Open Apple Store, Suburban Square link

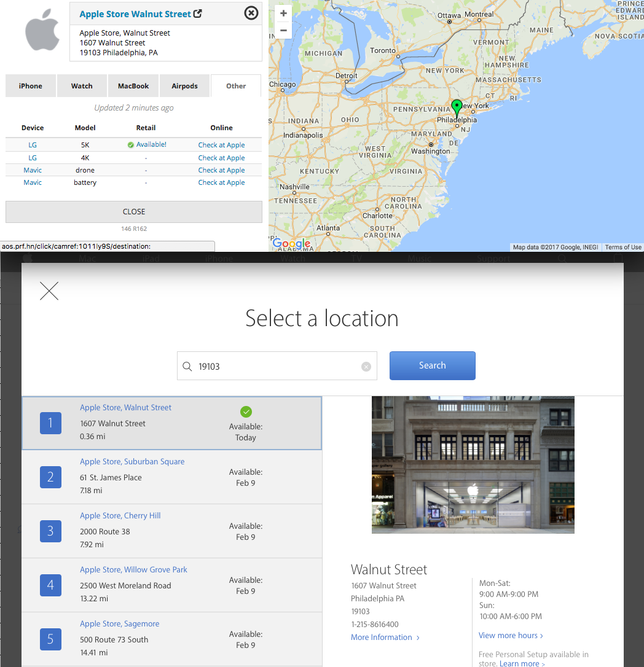coord(132,461)
